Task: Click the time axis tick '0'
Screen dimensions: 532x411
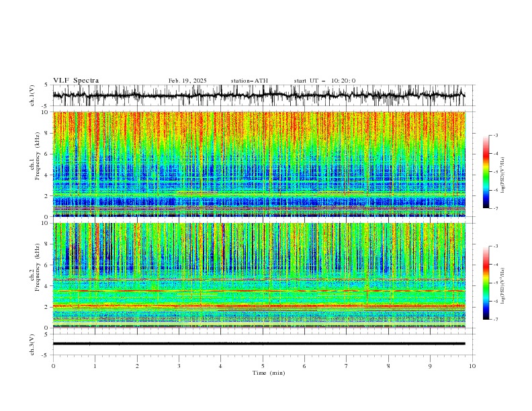Action: tap(53, 366)
